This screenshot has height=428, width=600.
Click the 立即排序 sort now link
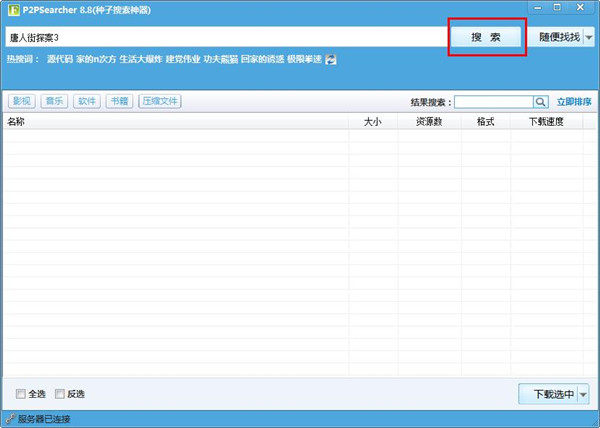pyautogui.click(x=574, y=102)
